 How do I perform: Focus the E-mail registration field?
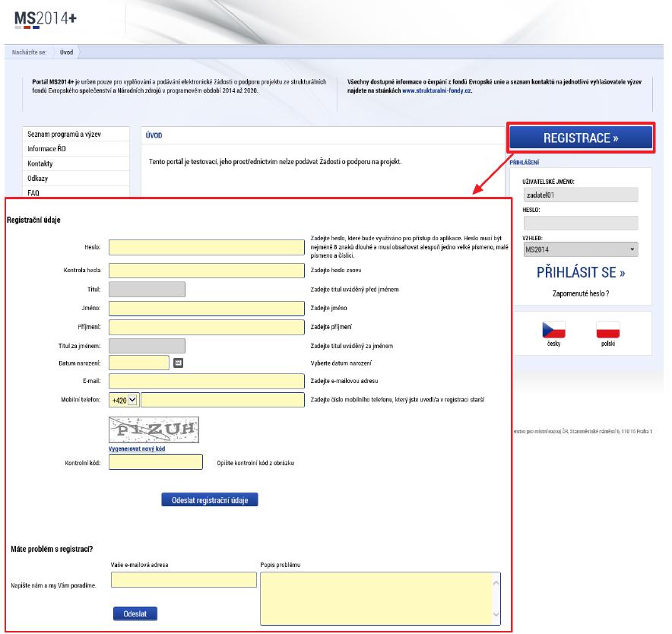(x=207, y=381)
